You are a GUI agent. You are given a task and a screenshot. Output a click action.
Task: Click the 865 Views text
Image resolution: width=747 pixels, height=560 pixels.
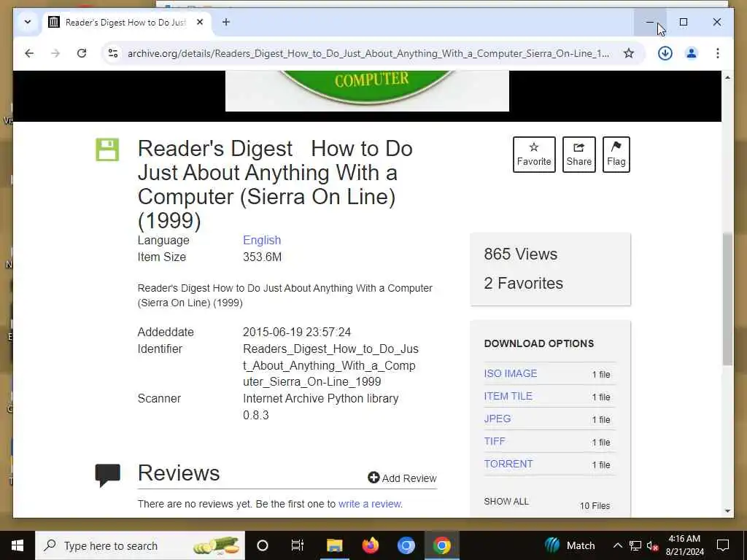(520, 254)
